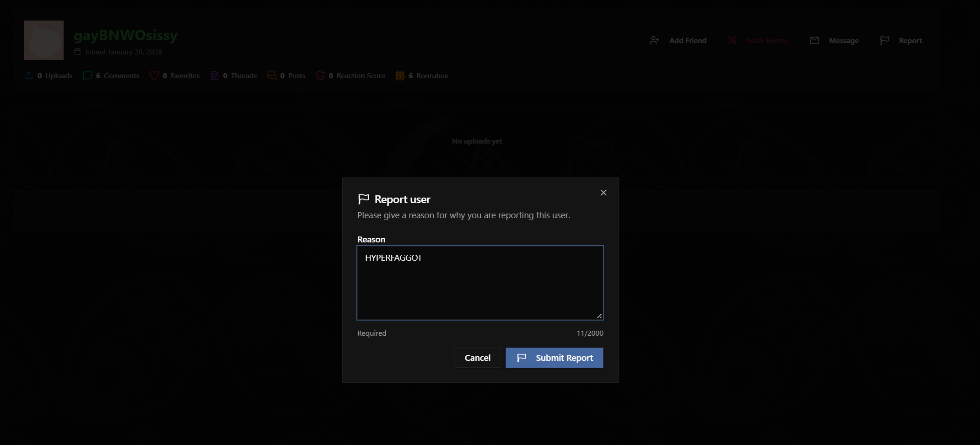Click the Add Friend button
The image size is (980, 445).
click(678, 40)
